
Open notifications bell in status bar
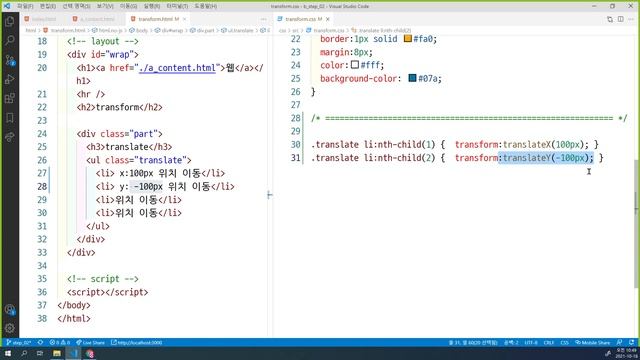coord(631,343)
